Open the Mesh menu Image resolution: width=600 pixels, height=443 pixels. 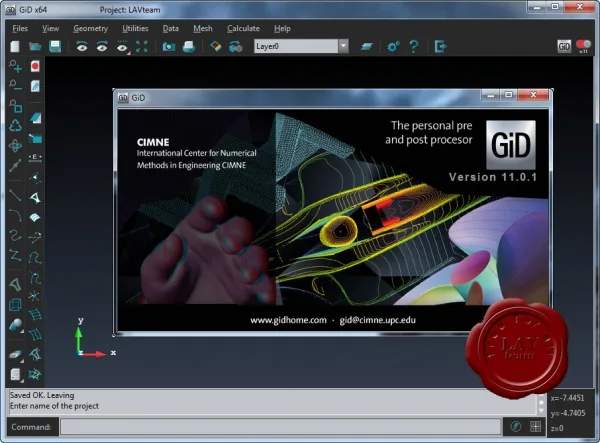[x=203, y=29]
